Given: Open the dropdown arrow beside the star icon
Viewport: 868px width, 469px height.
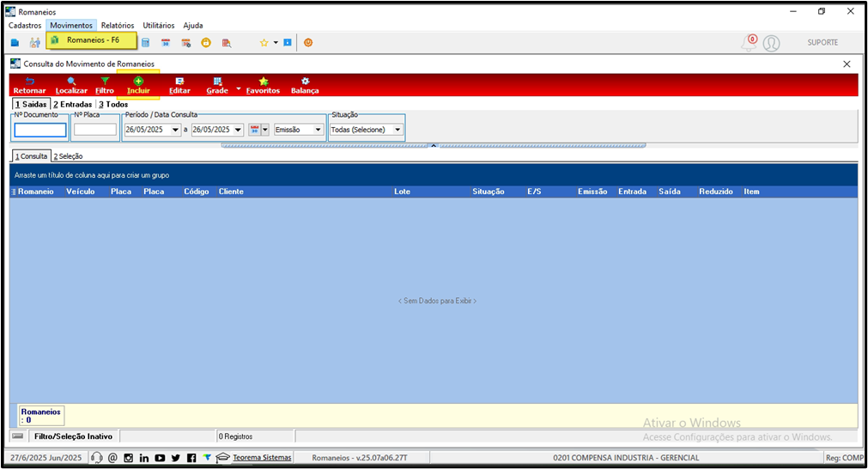Looking at the screenshot, I should pos(275,43).
